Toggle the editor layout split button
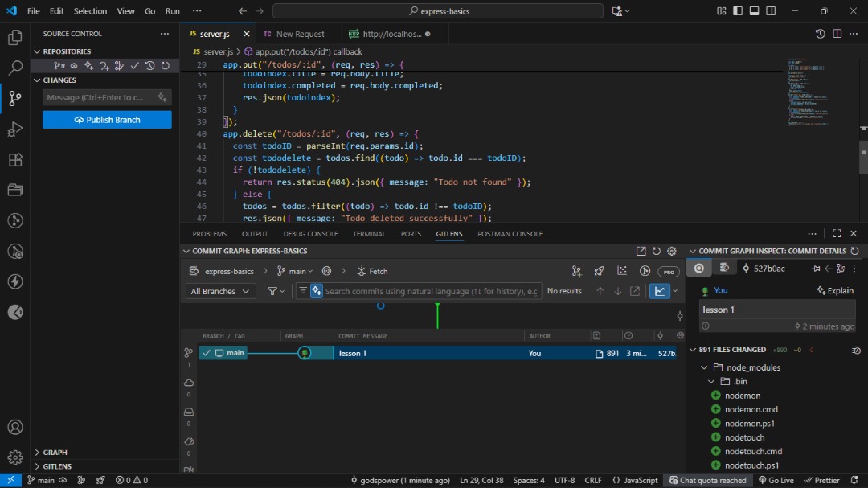The width and height of the screenshot is (868, 488). (837, 34)
